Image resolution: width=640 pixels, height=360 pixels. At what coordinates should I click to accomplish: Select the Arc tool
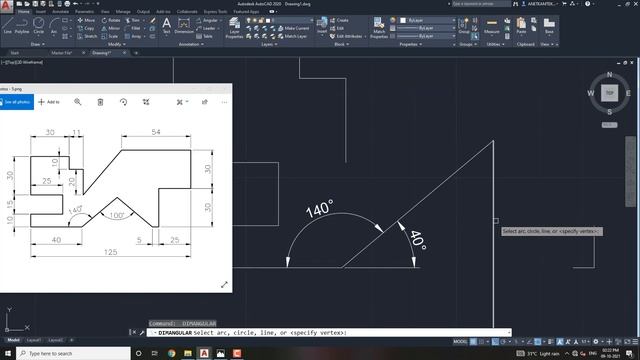[53, 25]
